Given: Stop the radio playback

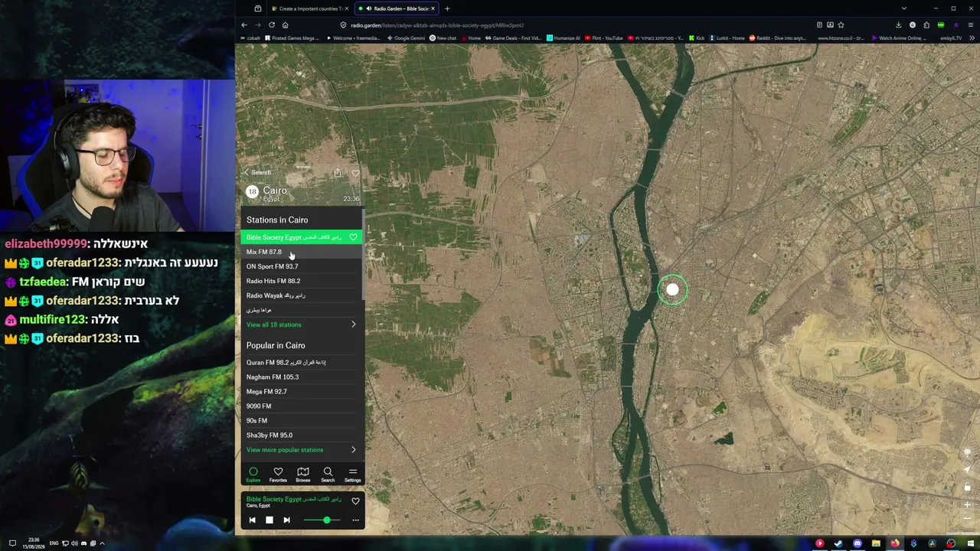Looking at the screenshot, I should tap(269, 520).
